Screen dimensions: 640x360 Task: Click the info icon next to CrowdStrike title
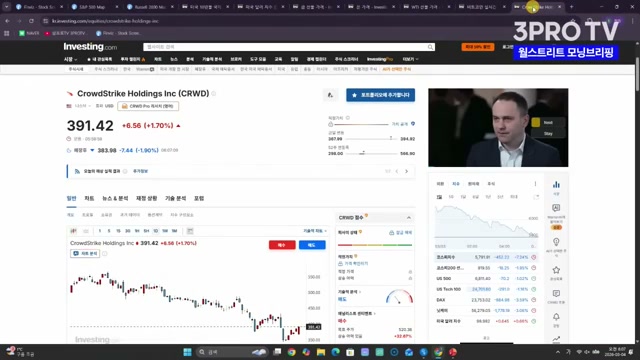coord(213,94)
